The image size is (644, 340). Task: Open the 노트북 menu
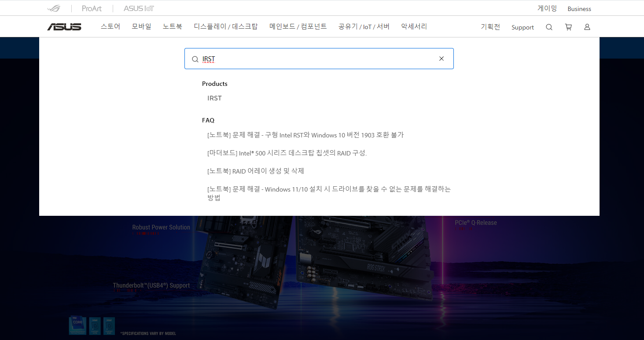coord(172,26)
